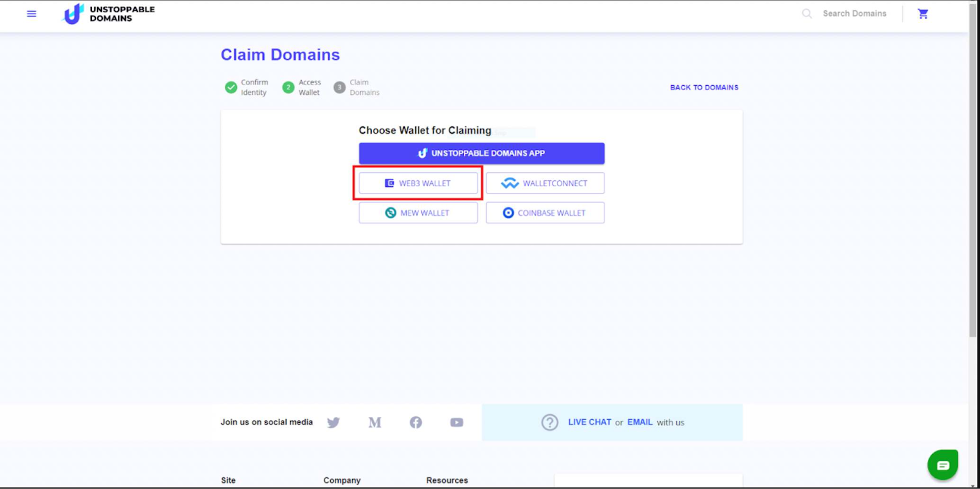980x489 pixels.
Task: Click the Join us on social media text
Action: [x=266, y=422]
